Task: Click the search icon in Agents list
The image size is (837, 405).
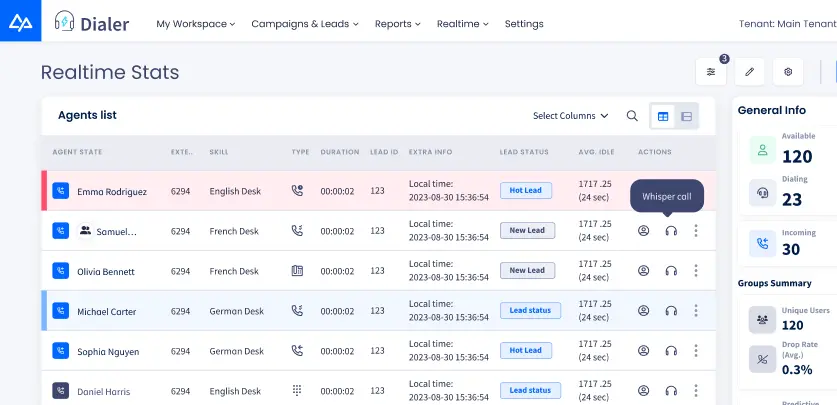Action: 632,116
